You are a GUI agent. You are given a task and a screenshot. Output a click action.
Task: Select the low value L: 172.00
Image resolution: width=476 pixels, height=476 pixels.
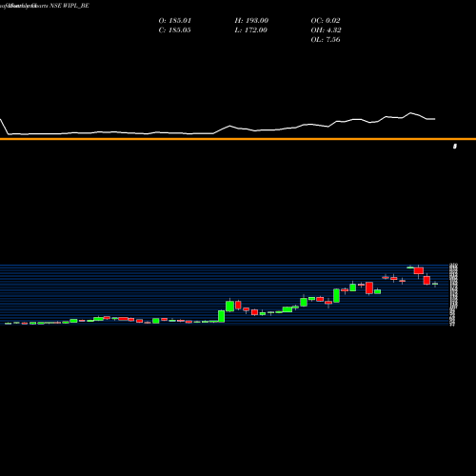250,30
